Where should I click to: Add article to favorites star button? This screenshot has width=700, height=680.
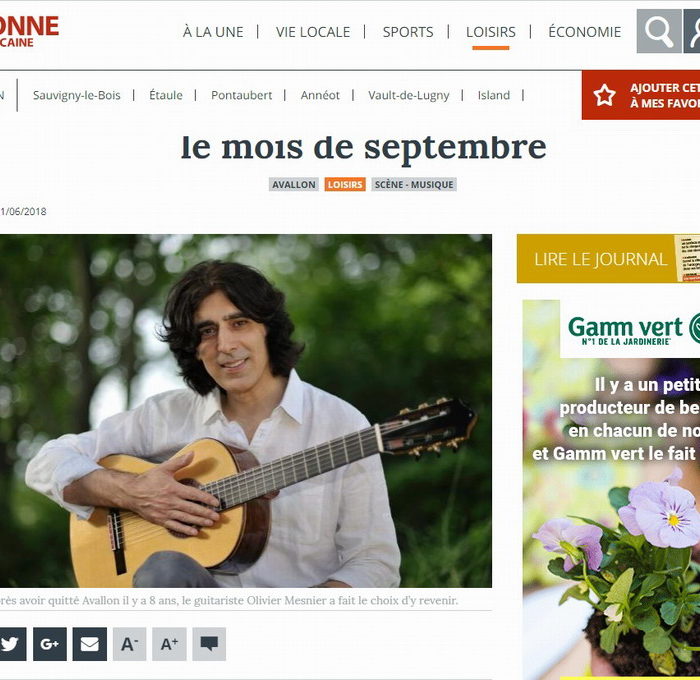(641, 95)
